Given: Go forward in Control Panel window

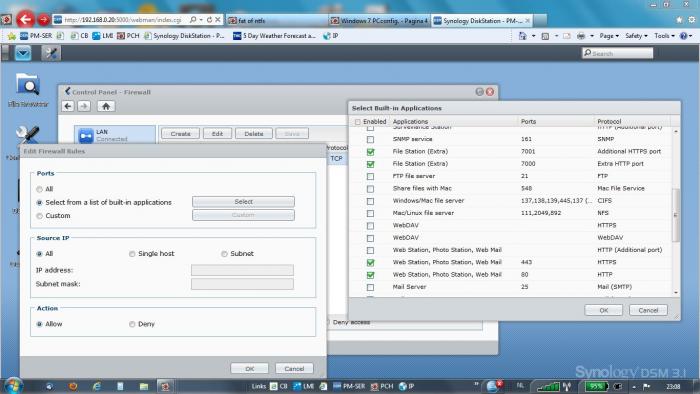Looking at the screenshot, I should coord(84,106).
